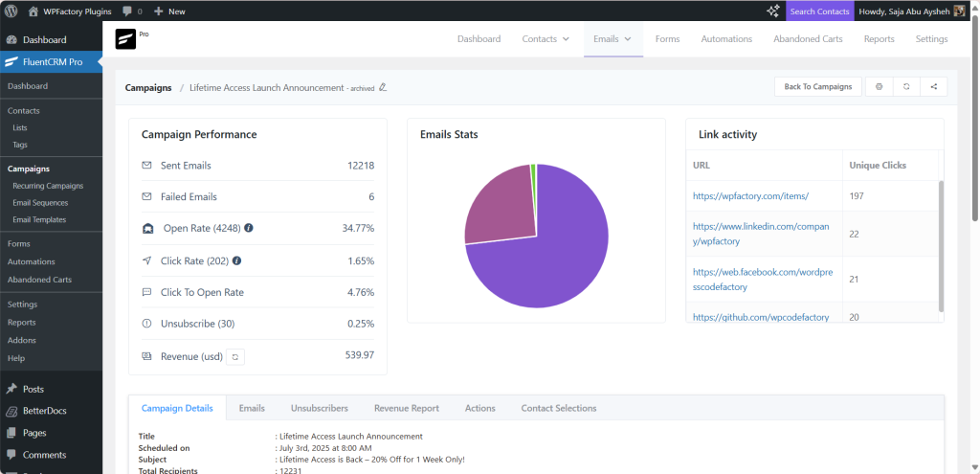This screenshot has height=474, width=980.
Task: Open Reports in the top navigation
Action: point(879,38)
